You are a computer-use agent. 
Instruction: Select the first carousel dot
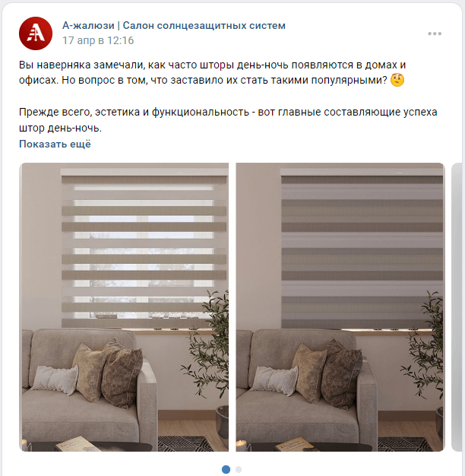(x=226, y=469)
